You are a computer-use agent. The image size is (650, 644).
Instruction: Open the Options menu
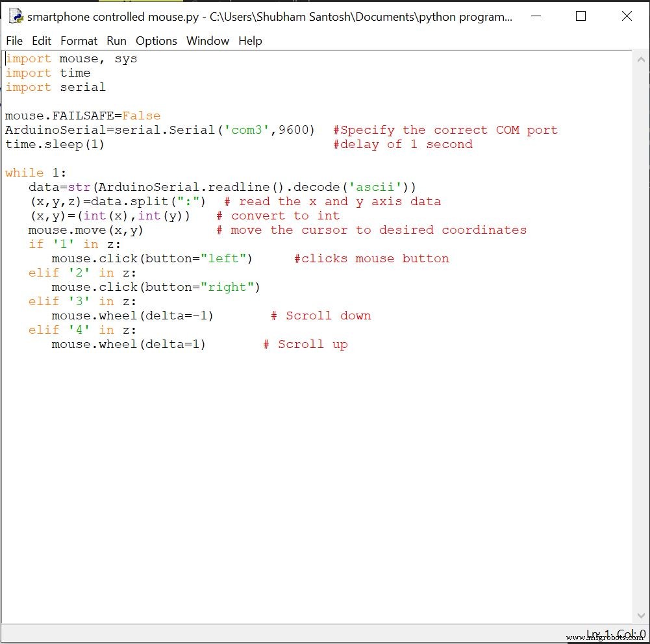click(156, 41)
